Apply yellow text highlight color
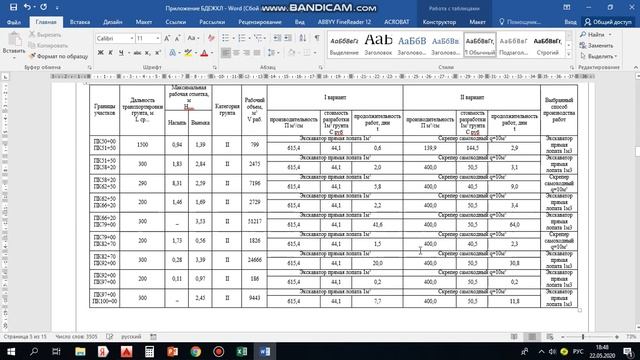The image size is (640, 360). [188, 53]
